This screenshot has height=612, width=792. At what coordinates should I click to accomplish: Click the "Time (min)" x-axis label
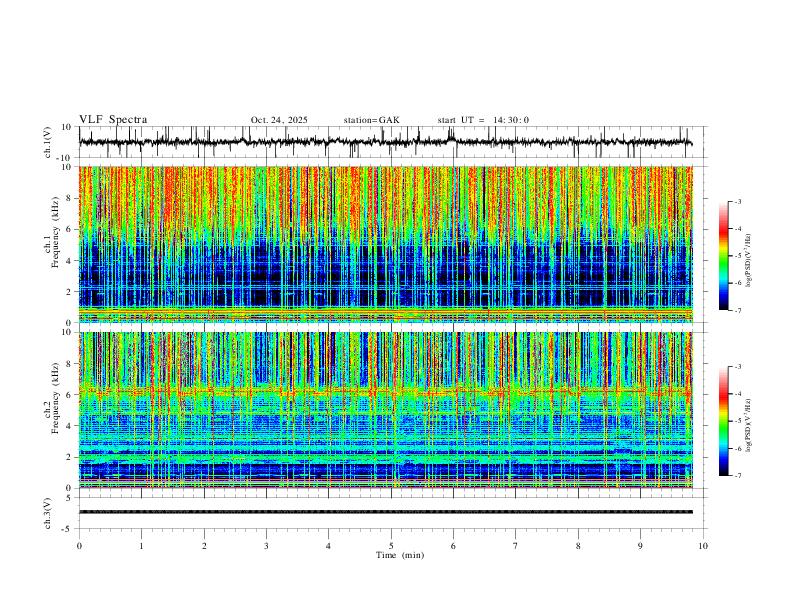(x=400, y=555)
